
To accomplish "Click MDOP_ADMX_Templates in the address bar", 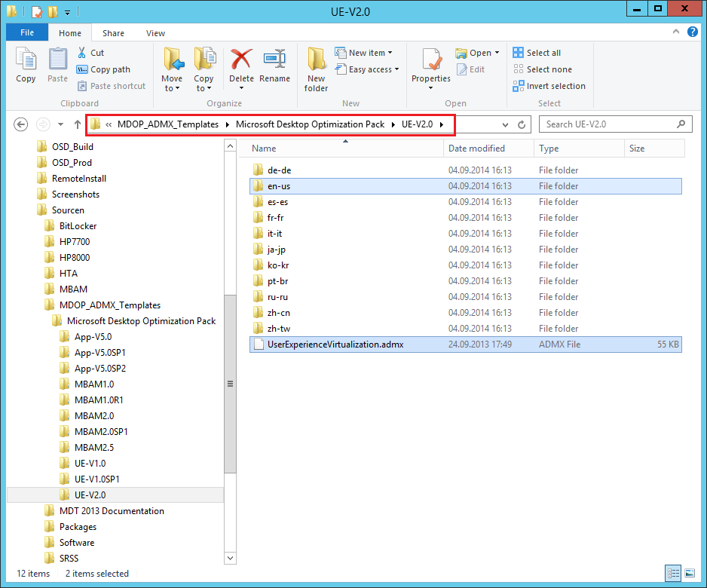I will [x=168, y=124].
